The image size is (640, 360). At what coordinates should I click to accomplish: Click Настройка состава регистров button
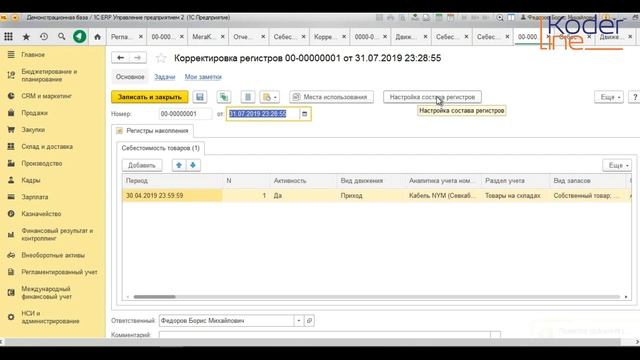point(432,97)
